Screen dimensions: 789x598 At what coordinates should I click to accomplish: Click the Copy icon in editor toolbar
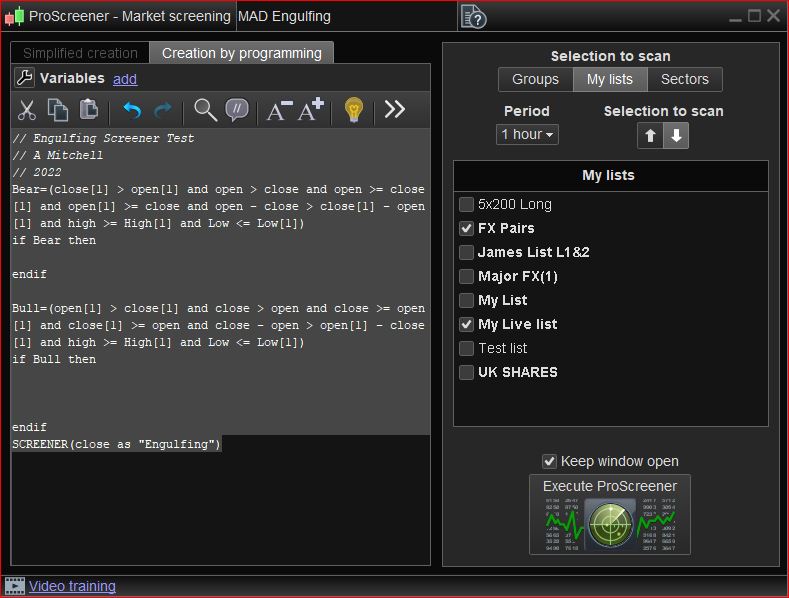tap(58, 110)
